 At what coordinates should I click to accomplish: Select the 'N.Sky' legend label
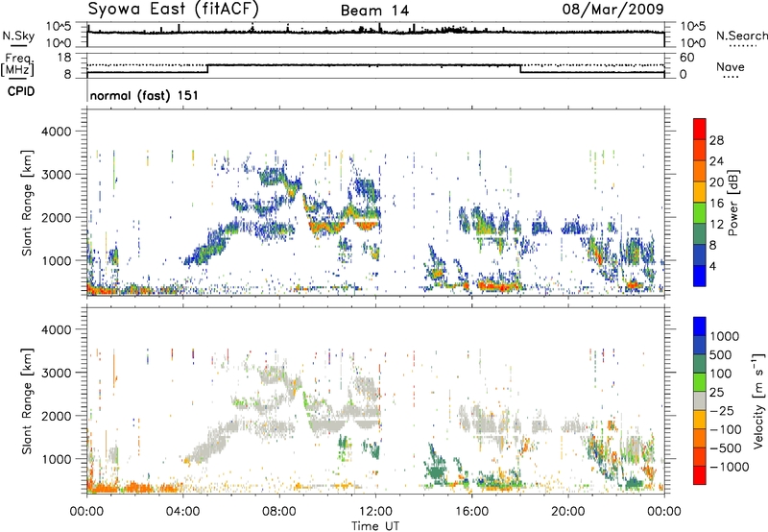click(18, 36)
